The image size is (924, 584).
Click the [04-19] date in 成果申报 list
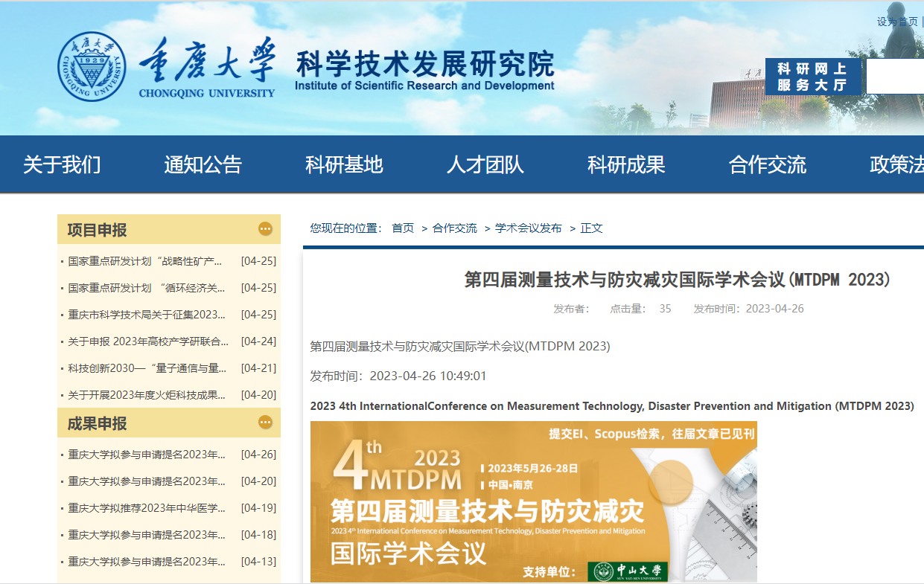click(x=258, y=508)
